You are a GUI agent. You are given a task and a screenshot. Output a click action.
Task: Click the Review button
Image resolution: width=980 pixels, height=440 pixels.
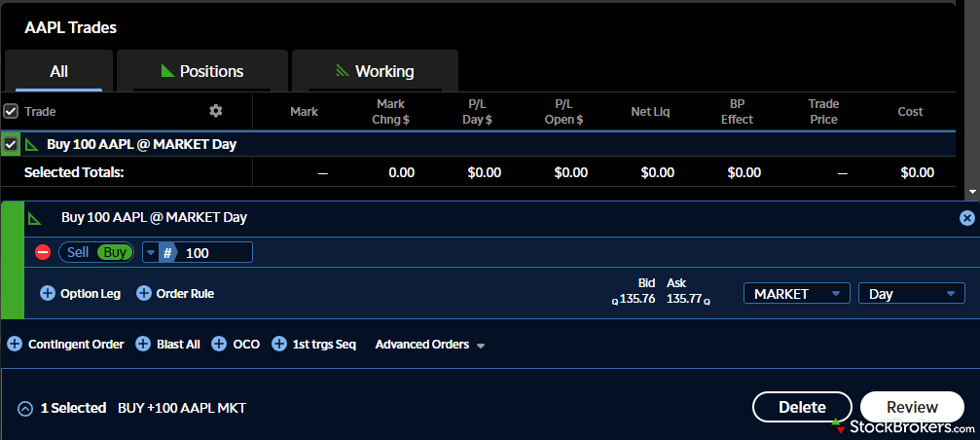coord(912,407)
